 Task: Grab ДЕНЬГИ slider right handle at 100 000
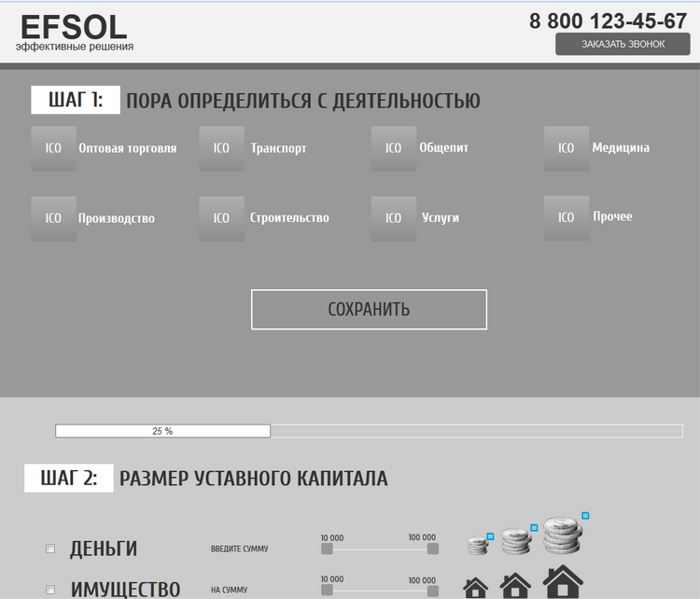click(432, 549)
